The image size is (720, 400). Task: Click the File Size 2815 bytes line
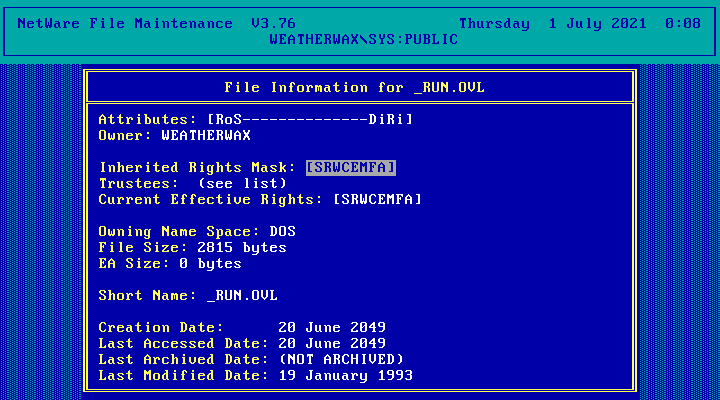(192, 247)
